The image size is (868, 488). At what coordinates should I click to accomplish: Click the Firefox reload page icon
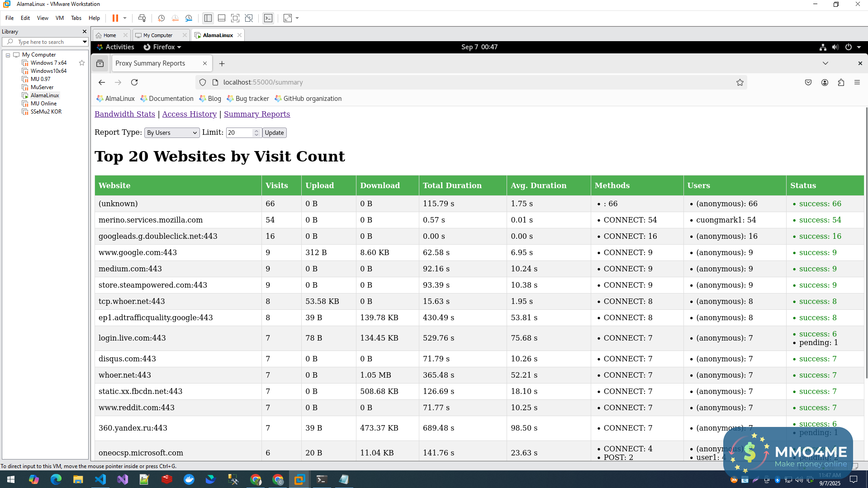click(x=134, y=82)
